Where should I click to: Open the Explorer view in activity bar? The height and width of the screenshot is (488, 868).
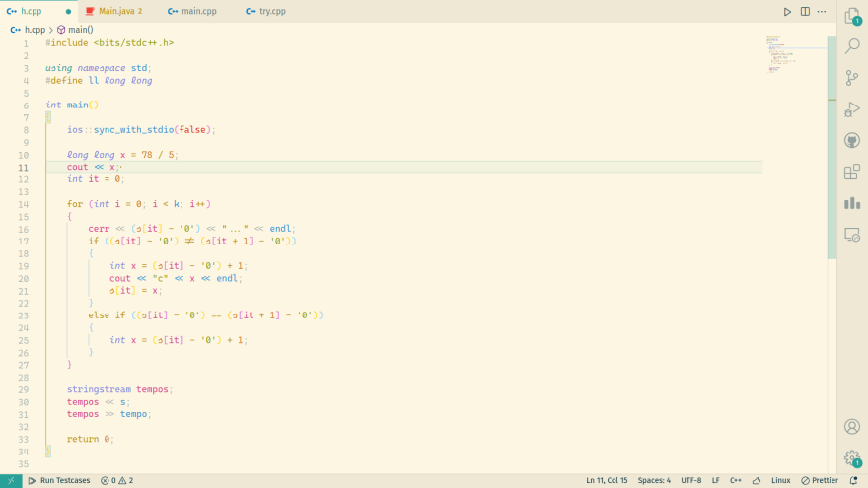852,17
